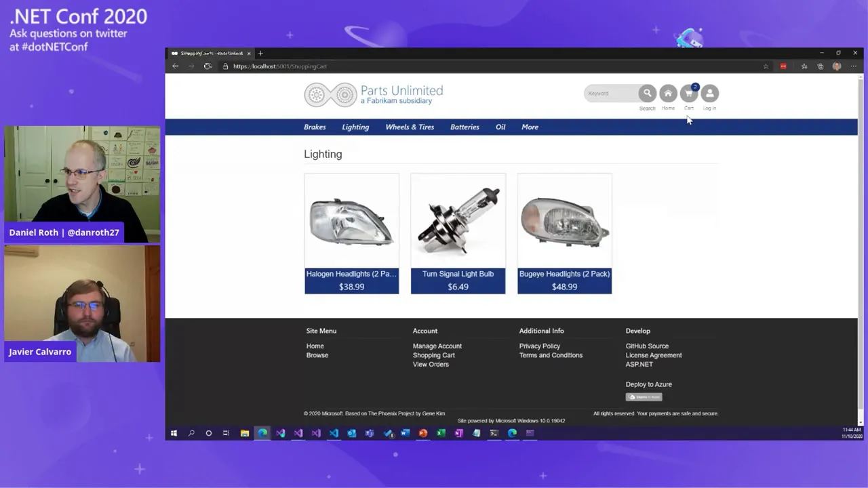This screenshot has width=868, height=488.
Task: Click the footer Browse link
Action: (x=317, y=355)
